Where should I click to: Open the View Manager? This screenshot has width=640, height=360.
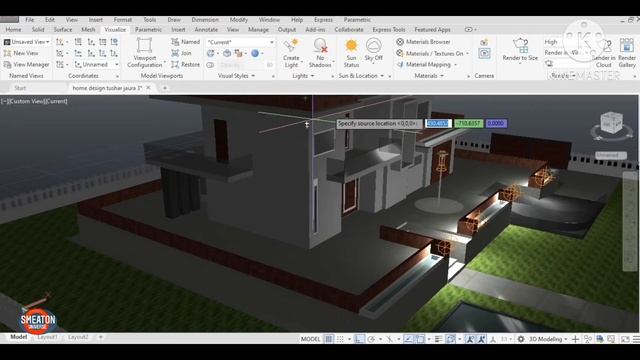pos(26,64)
